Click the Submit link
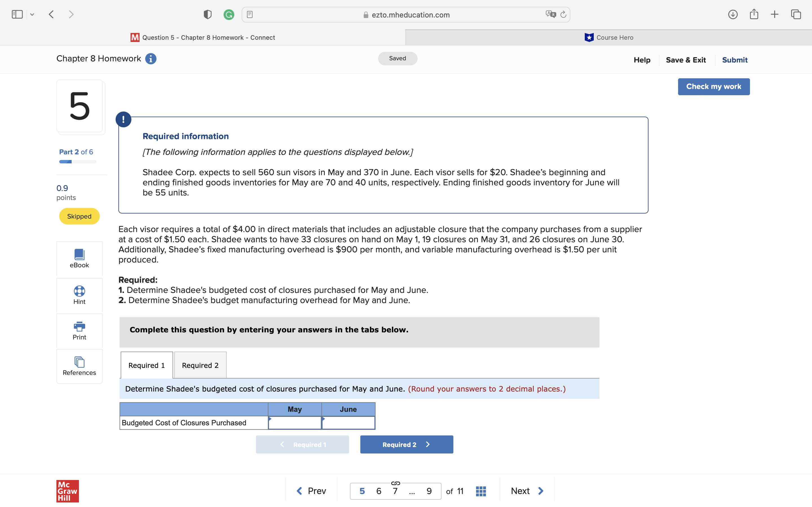The image size is (812, 507). [734, 60]
